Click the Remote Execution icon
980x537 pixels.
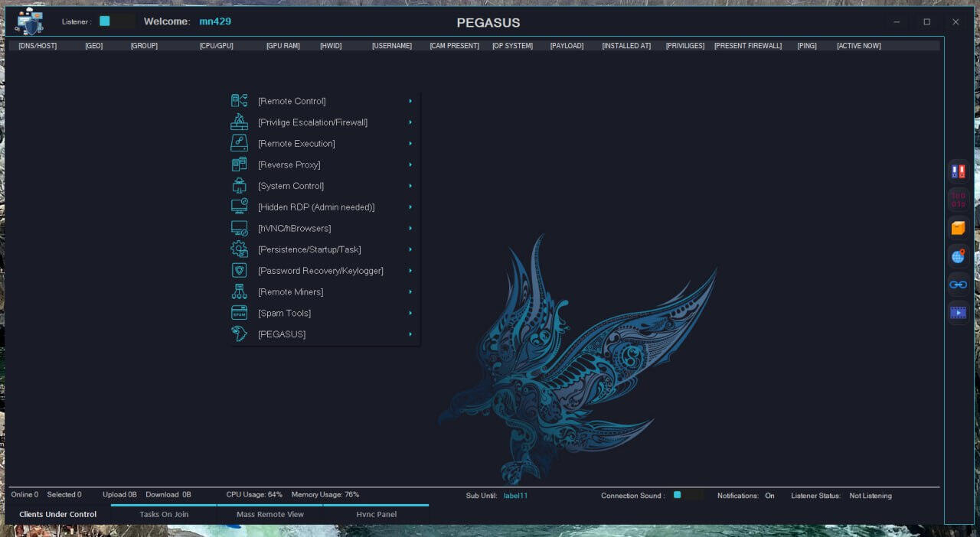coord(240,143)
